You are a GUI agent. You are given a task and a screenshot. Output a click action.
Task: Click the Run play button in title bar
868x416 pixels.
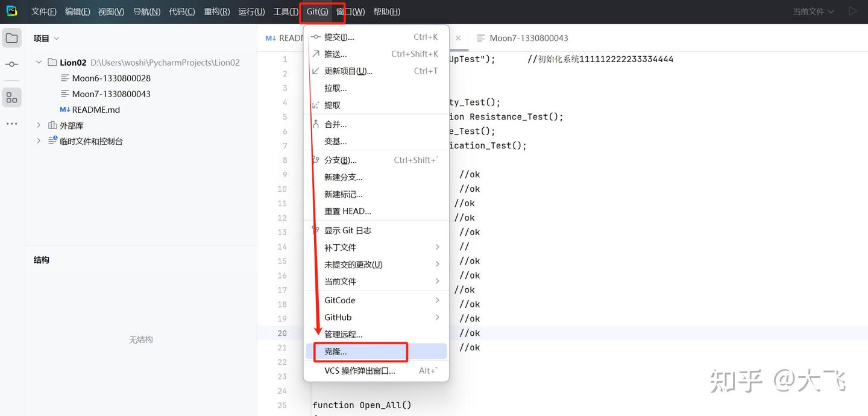pyautogui.click(x=852, y=10)
